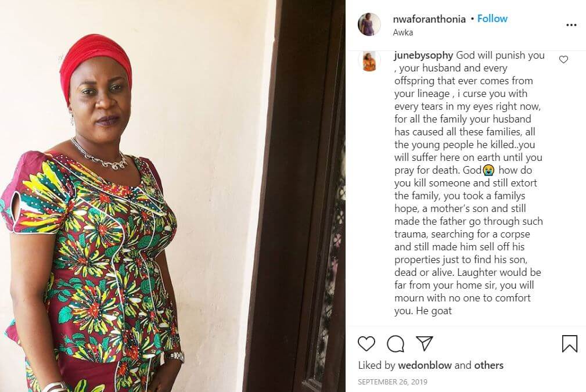Like the post with the heart icon
The width and height of the screenshot is (586, 392).
(x=366, y=343)
